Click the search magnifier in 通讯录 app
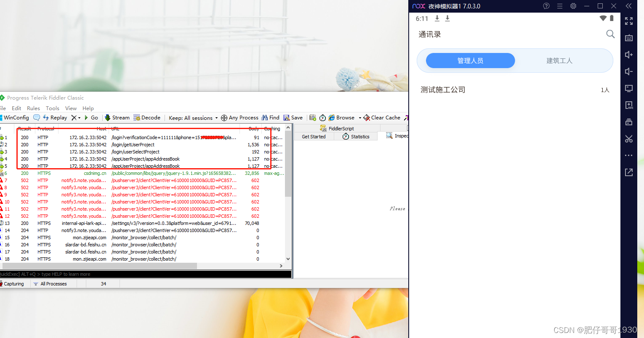This screenshot has width=644, height=338. [x=610, y=34]
